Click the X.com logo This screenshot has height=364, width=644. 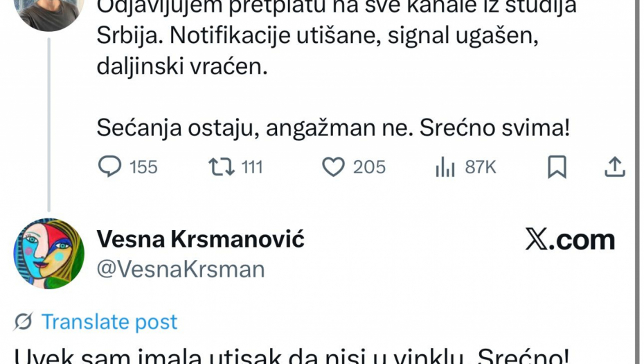(x=570, y=240)
